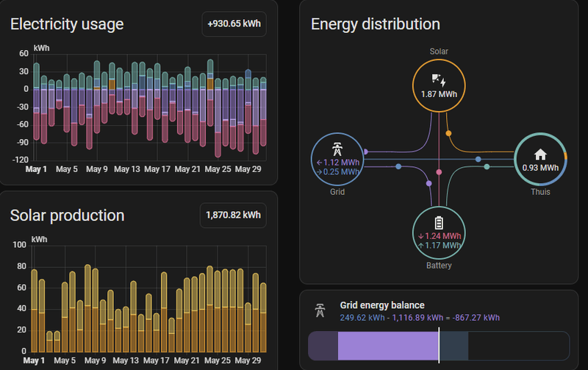588x370 pixels.
Task: Click the transmission tower icon in Grid circle
Action: point(337,149)
